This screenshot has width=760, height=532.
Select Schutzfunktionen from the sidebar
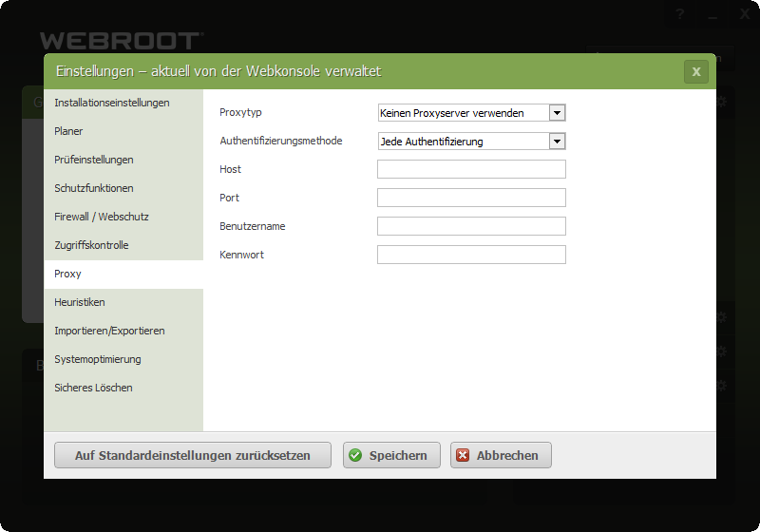[x=94, y=188]
